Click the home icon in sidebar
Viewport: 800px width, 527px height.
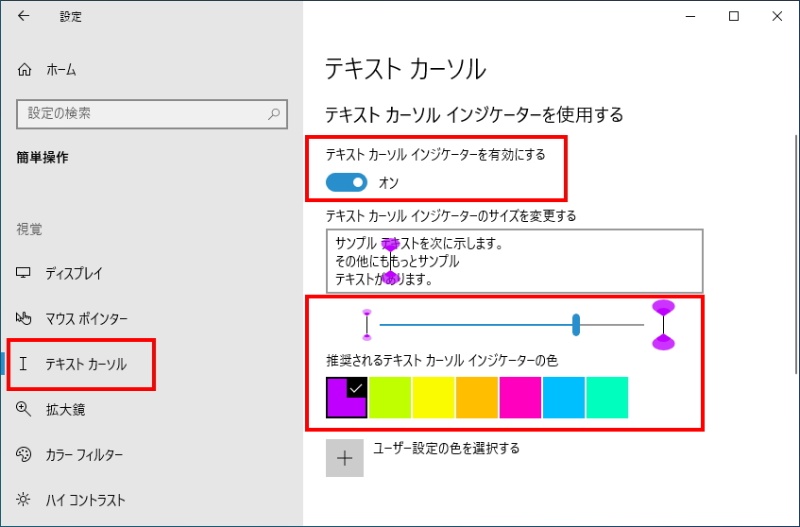pyautogui.click(x=24, y=70)
